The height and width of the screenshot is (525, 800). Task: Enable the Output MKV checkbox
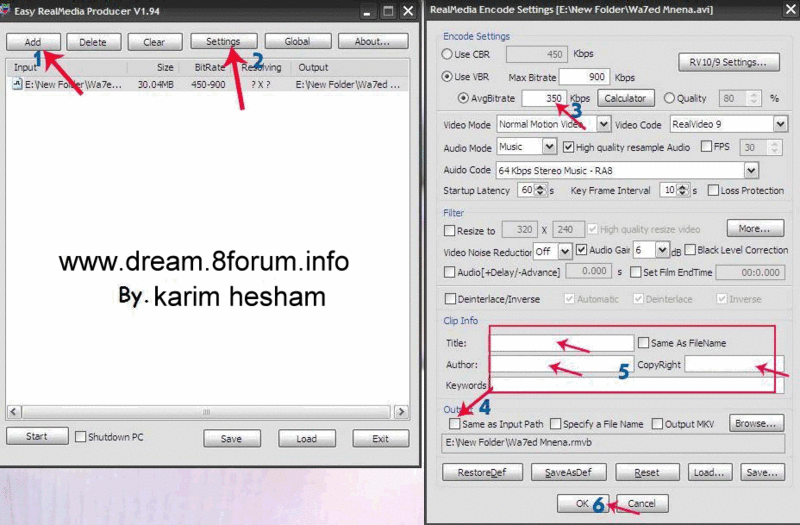[658, 424]
